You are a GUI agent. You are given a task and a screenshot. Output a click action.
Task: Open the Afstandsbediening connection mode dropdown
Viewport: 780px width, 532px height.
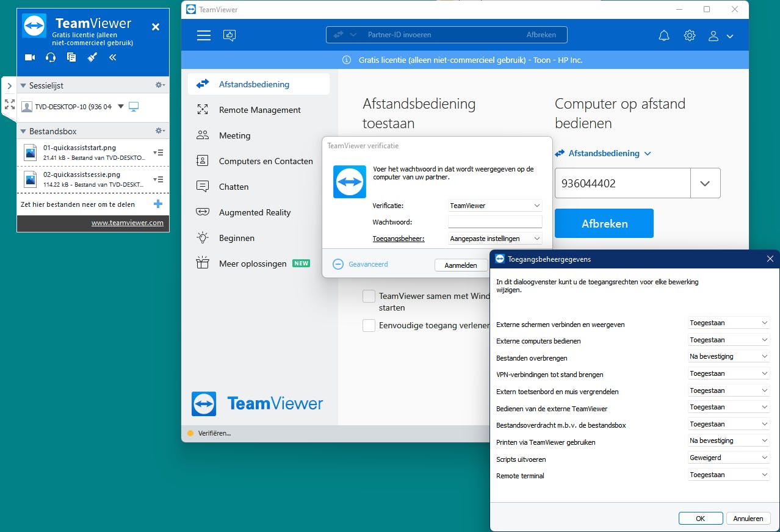(603, 153)
